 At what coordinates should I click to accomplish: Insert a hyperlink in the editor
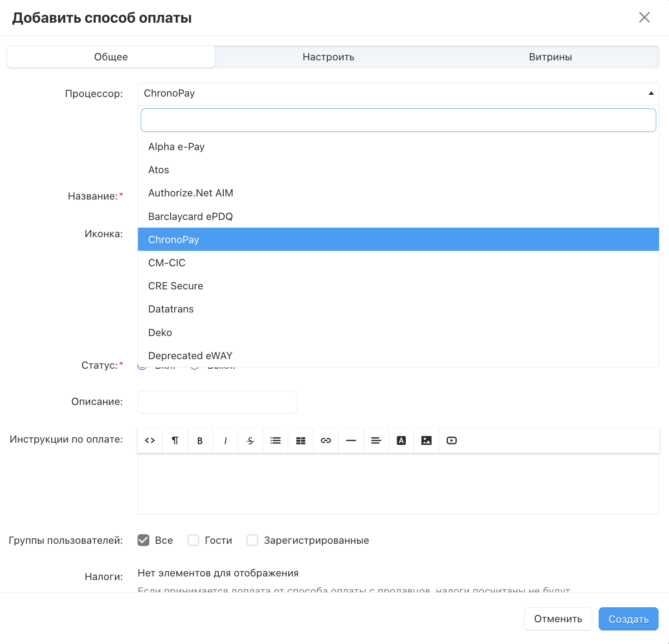(x=326, y=440)
